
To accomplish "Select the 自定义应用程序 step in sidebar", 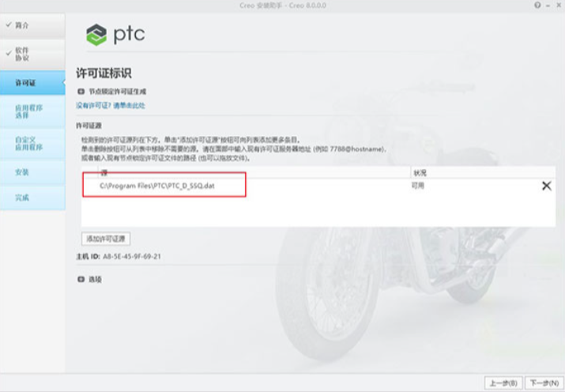I will point(32,143).
